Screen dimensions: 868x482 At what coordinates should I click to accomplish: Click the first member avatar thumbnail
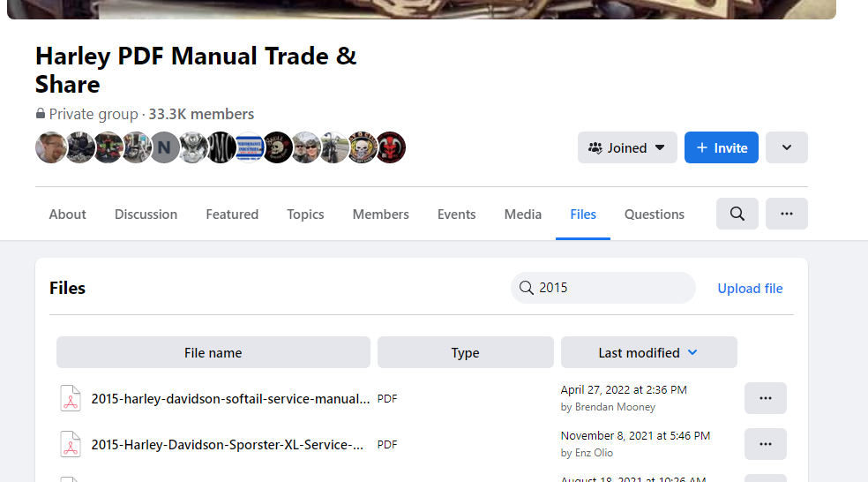pos(51,147)
